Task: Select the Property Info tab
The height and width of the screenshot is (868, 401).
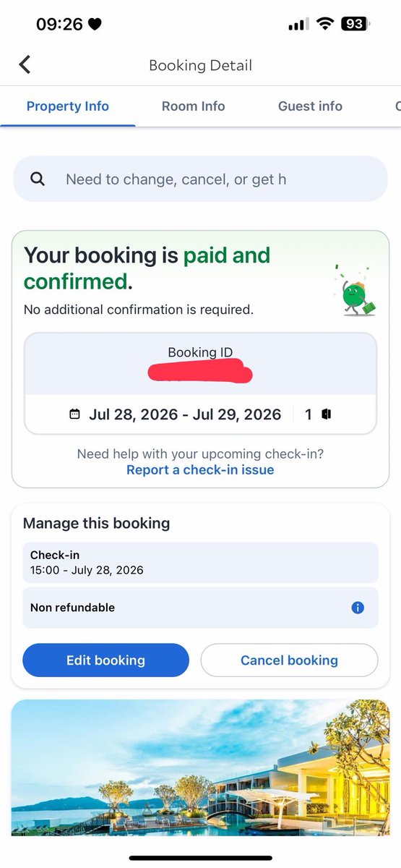Action: click(68, 106)
